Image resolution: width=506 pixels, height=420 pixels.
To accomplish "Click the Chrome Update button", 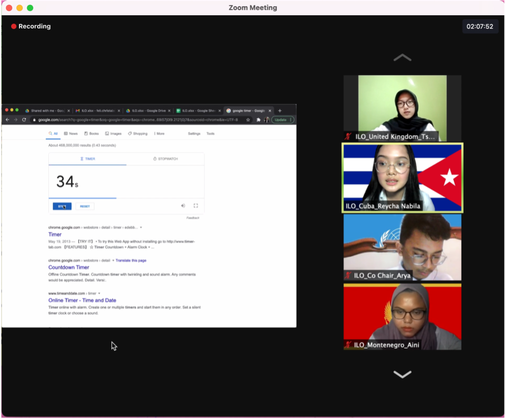I will point(282,120).
